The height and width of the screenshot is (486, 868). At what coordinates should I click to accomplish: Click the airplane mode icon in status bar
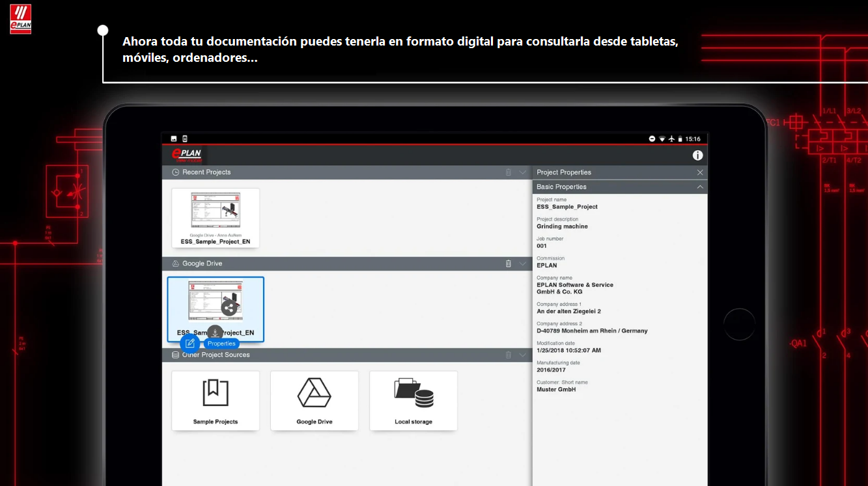[x=671, y=139]
